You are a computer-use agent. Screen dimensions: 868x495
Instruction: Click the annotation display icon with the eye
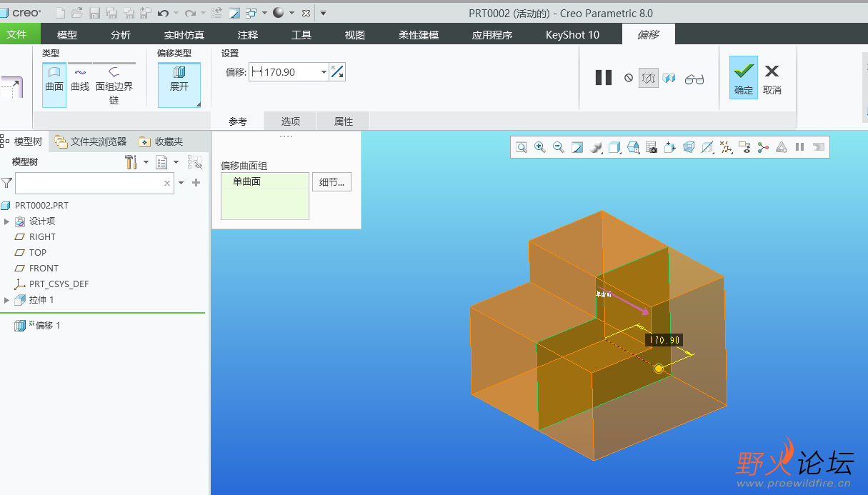745,147
